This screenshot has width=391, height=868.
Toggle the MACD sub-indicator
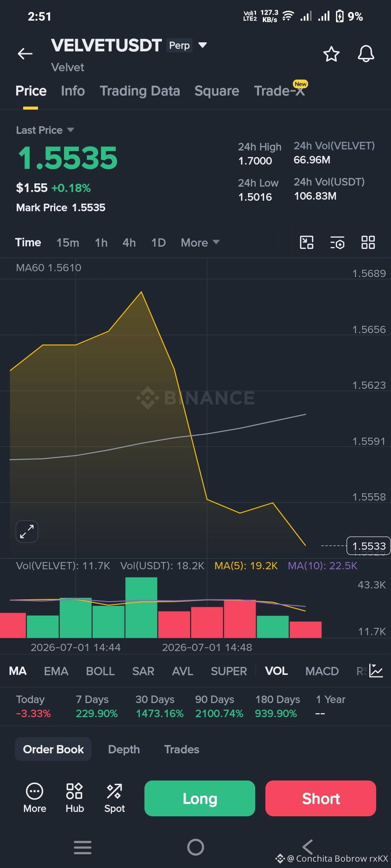(x=322, y=671)
